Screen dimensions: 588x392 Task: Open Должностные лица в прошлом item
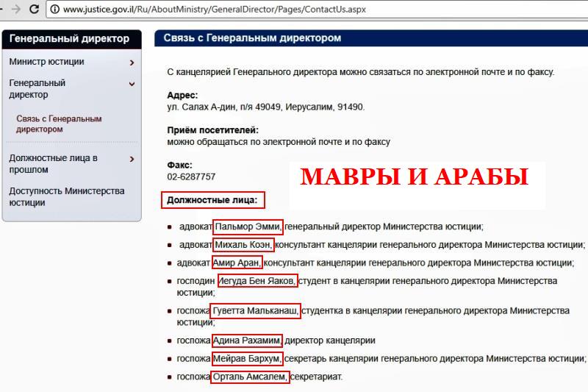pyautogui.click(x=53, y=163)
